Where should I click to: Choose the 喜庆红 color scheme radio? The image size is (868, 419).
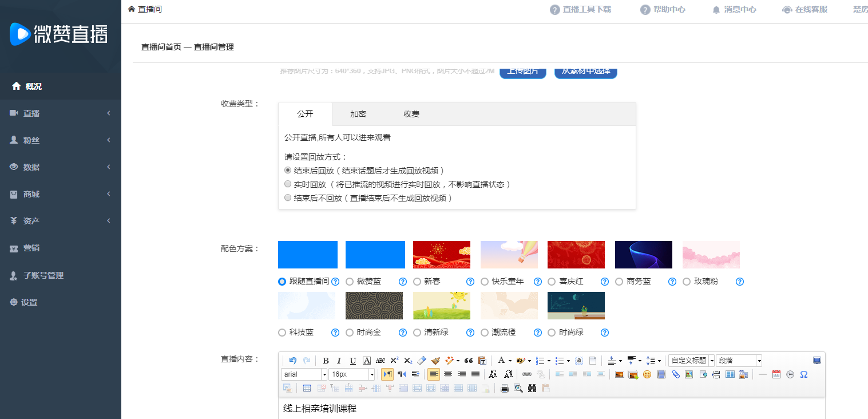click(x=552, y=282)
